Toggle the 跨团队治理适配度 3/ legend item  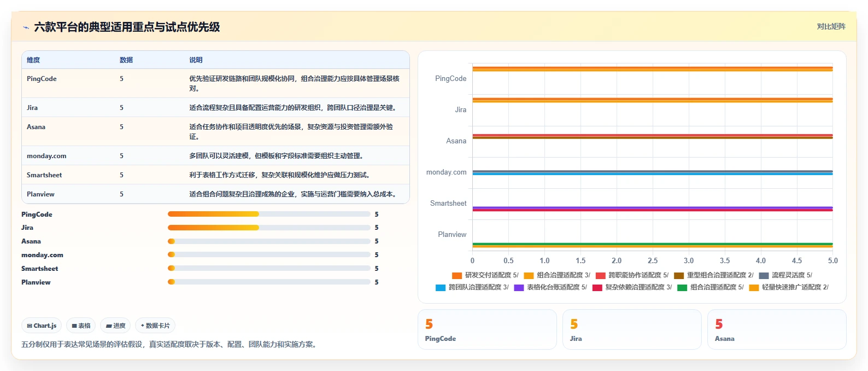pyautogui.click(x=472, y=287)
